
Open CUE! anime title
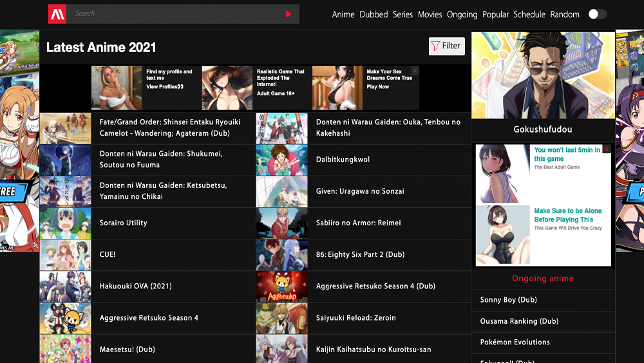(x=108, y=254)
